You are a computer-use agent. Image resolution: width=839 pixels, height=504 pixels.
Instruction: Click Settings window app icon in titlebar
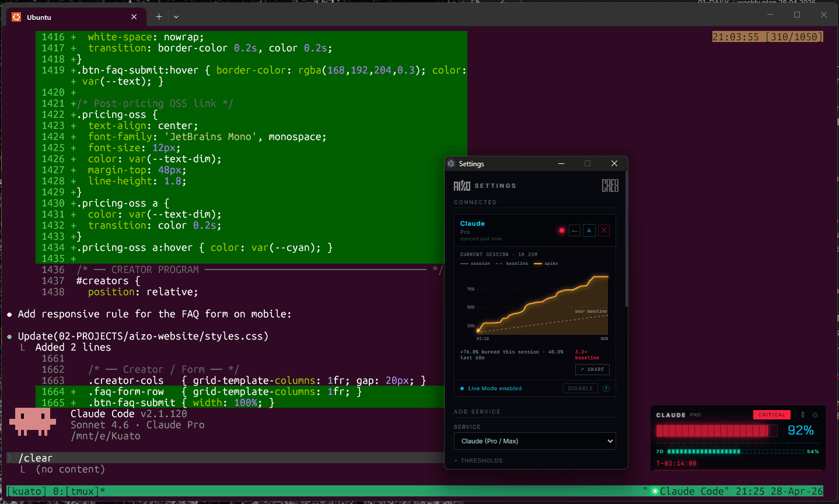[451, 164]
